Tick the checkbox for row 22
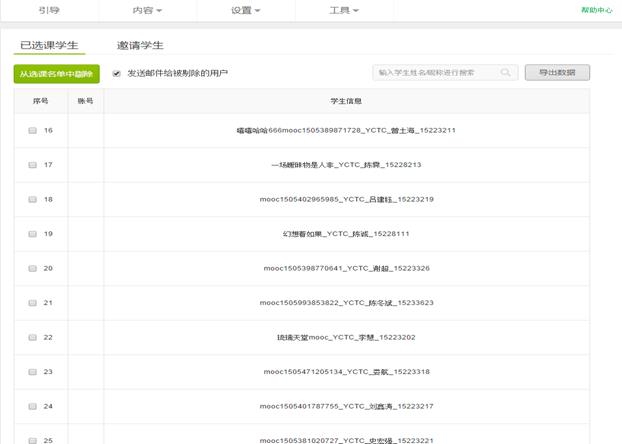 pos(32,338)
